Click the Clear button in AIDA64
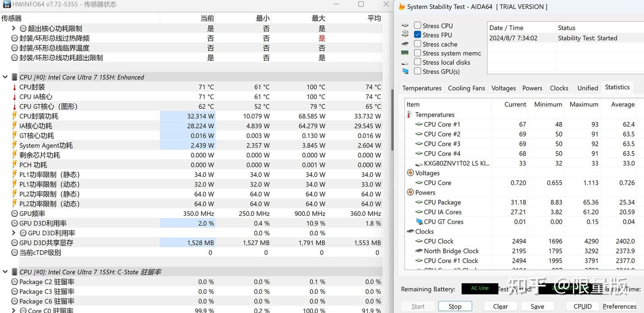644x313 pixels. 500,307
